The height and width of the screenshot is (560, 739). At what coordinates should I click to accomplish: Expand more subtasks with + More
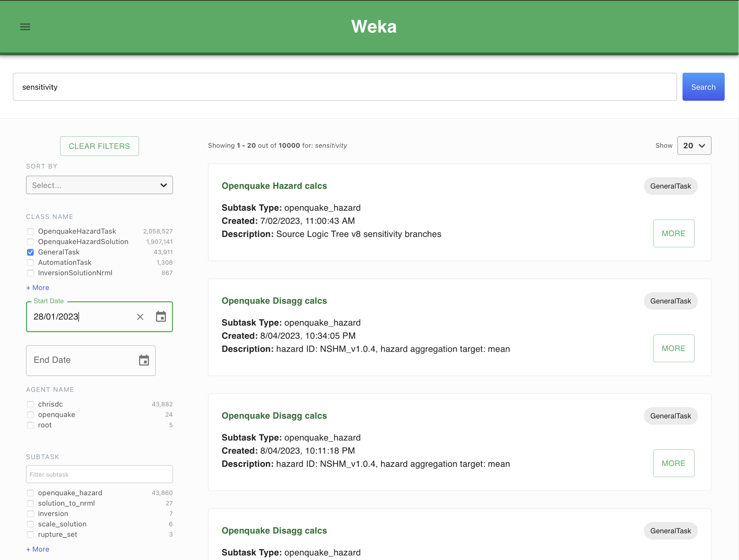(x=38, y=549)
